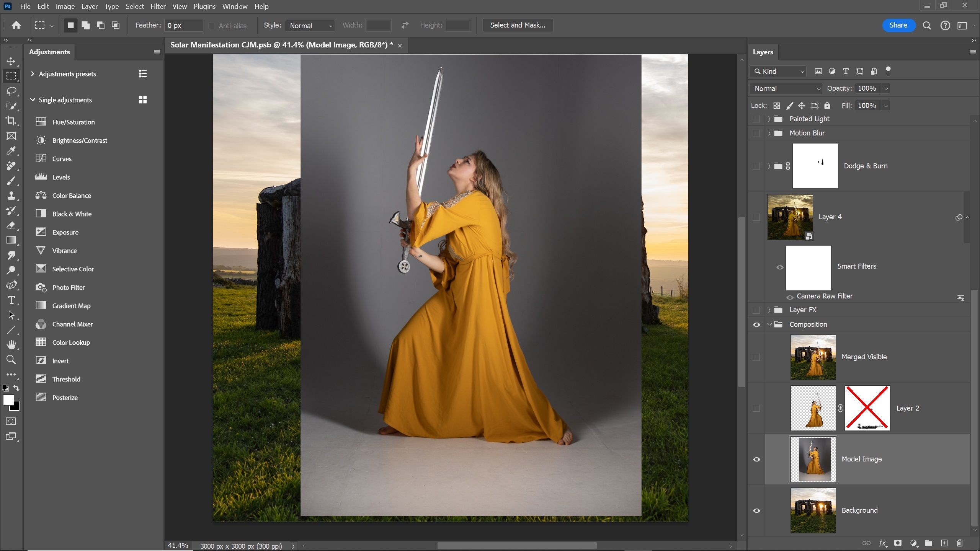This screenshot has width=980, height=551.
Task: Toggle Composition group visibility off
Action: [x=756, y=324]
